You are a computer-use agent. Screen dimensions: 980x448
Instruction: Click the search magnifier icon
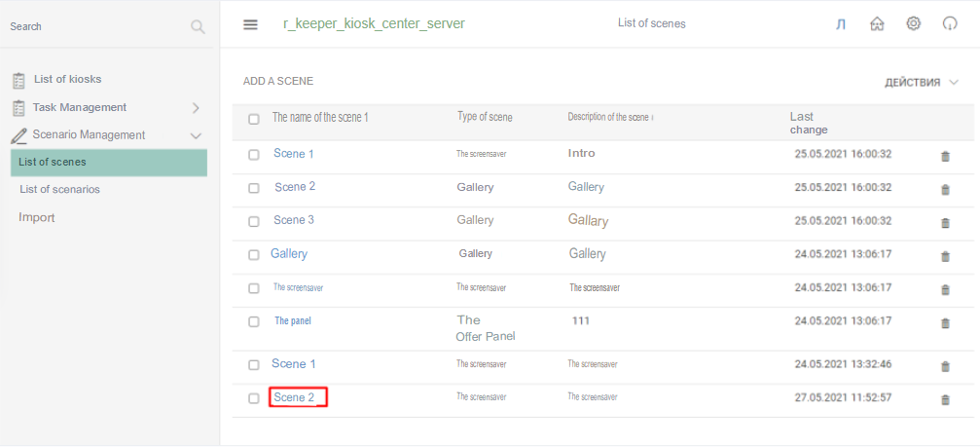tap(198, 27)
